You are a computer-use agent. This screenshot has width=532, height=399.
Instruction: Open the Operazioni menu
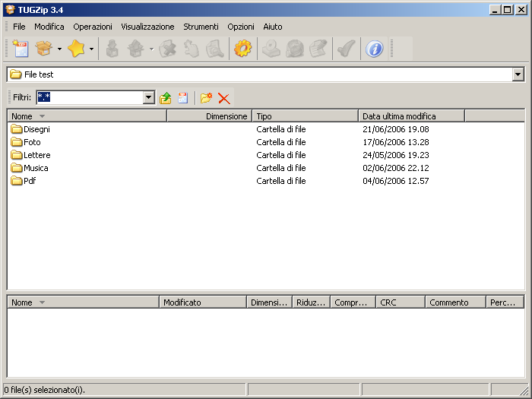point(93,27)
